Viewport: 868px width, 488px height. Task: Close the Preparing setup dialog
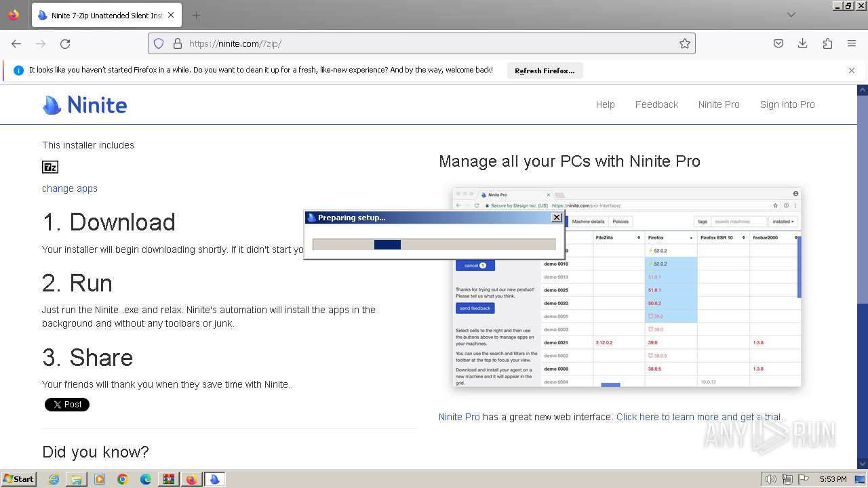[x=557, y=218]
